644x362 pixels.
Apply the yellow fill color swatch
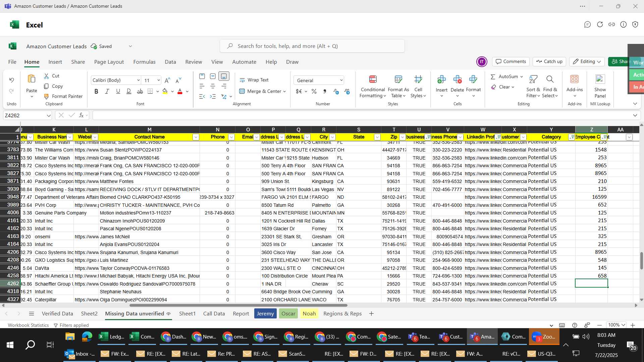coord(165,91)
